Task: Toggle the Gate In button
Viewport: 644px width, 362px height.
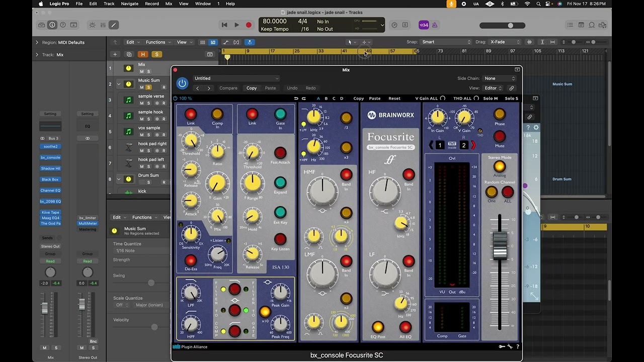Action: click(280, 114)
